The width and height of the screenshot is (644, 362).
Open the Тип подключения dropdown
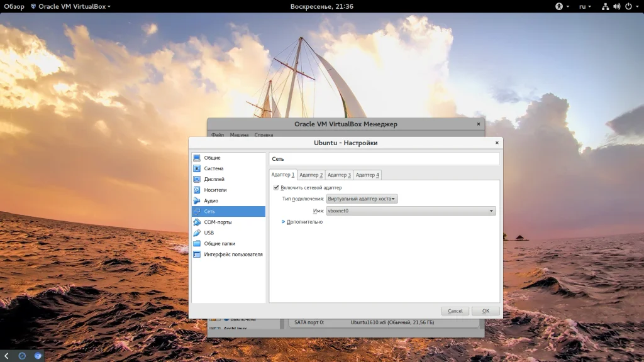362,199
